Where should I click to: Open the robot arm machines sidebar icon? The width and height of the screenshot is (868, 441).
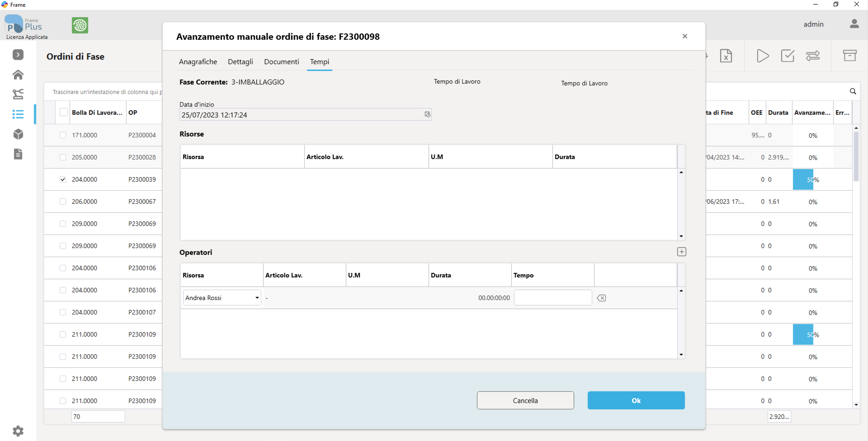click(18, 94)
